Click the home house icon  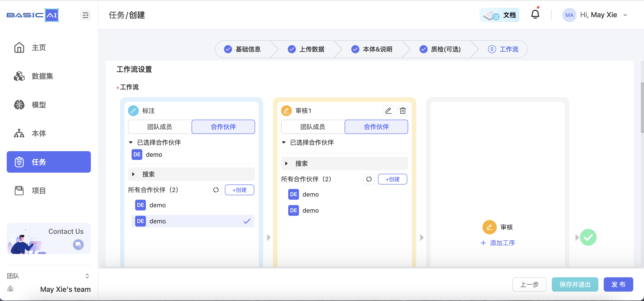(19, 47)
